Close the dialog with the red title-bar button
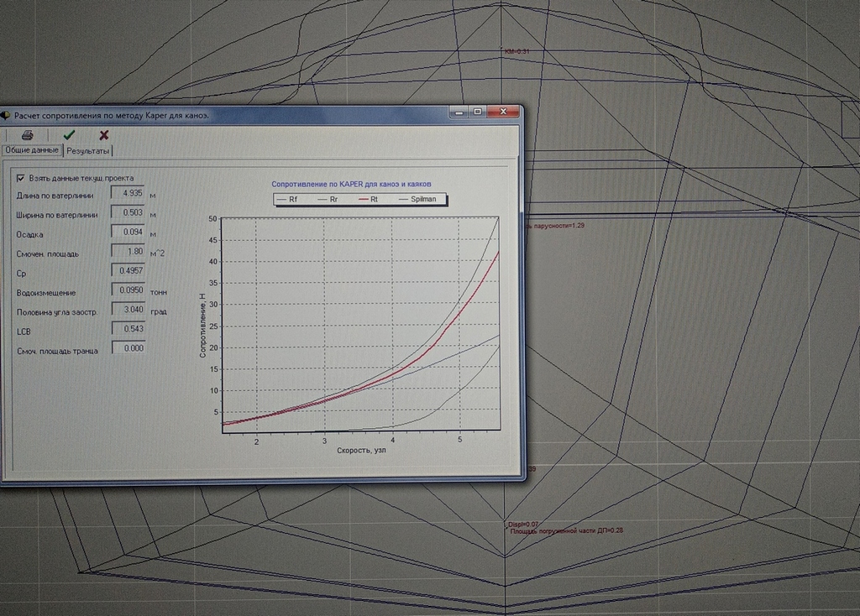 [x=505, y=112]
